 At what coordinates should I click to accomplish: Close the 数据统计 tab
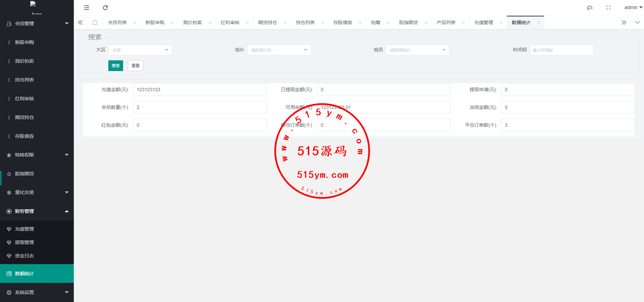point(539,23)
